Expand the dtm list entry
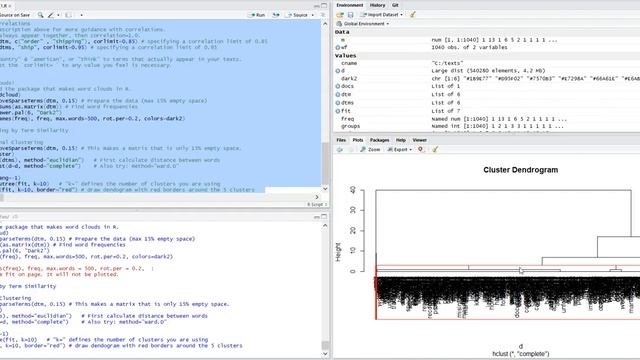 338,94
